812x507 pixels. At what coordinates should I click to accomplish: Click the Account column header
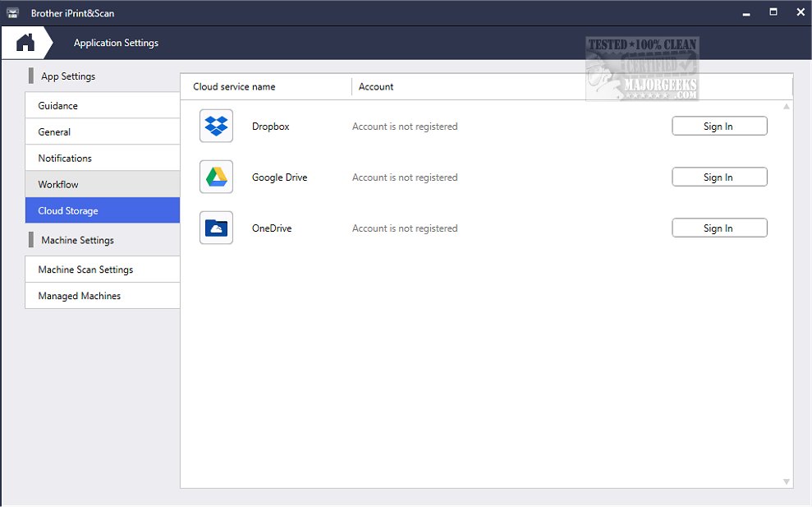(x=376, y=87)
